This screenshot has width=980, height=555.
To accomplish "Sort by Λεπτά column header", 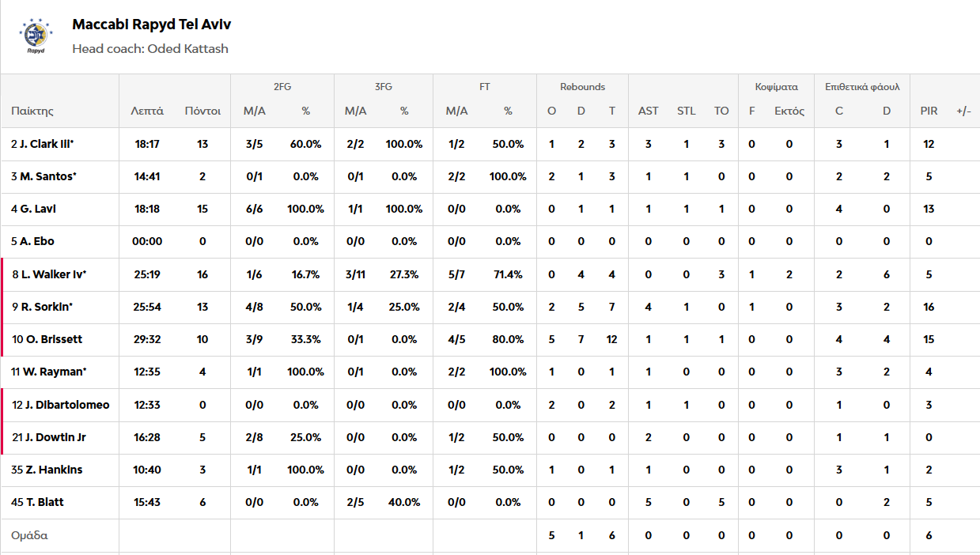I will tap(147, 111).
